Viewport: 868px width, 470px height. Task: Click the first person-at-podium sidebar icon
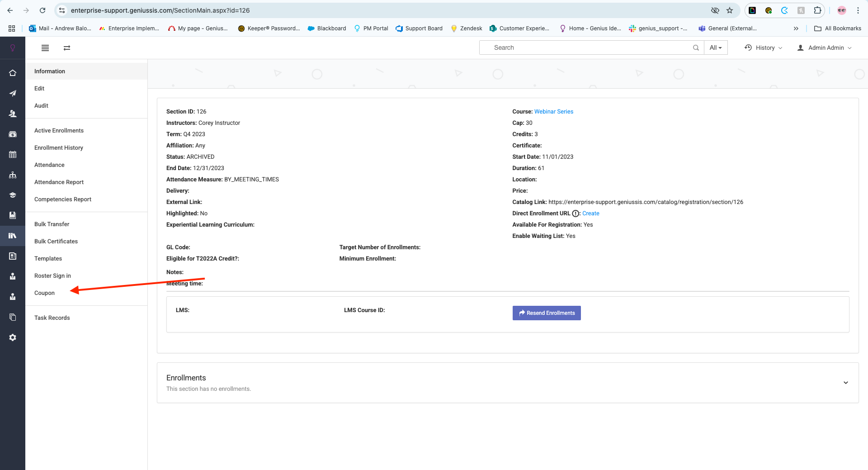pos(13,276)
